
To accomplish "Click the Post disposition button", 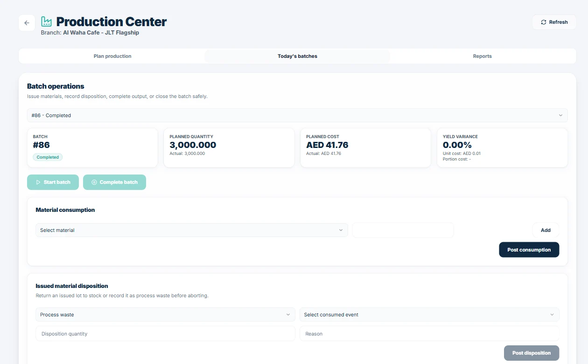I will 532,353.
